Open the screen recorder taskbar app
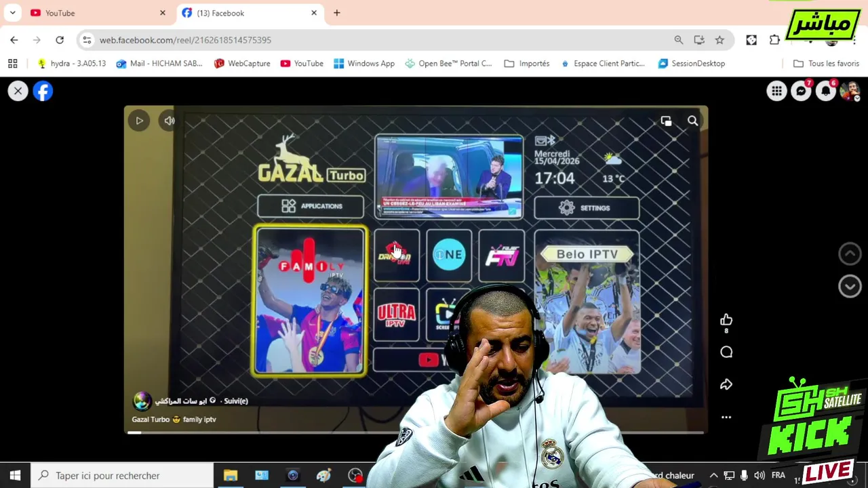The height and width of the screenshot is (488, 868). [x=355, y=476]
